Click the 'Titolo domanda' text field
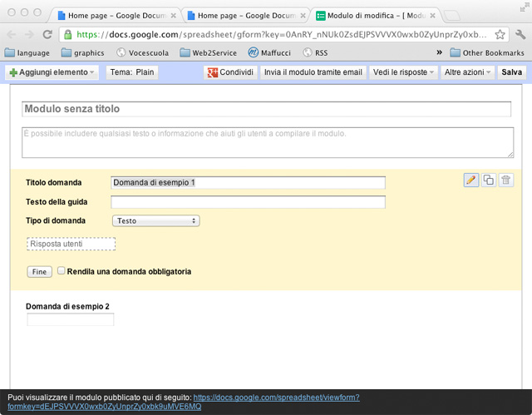The image size is (532, 415). (248, 183)
